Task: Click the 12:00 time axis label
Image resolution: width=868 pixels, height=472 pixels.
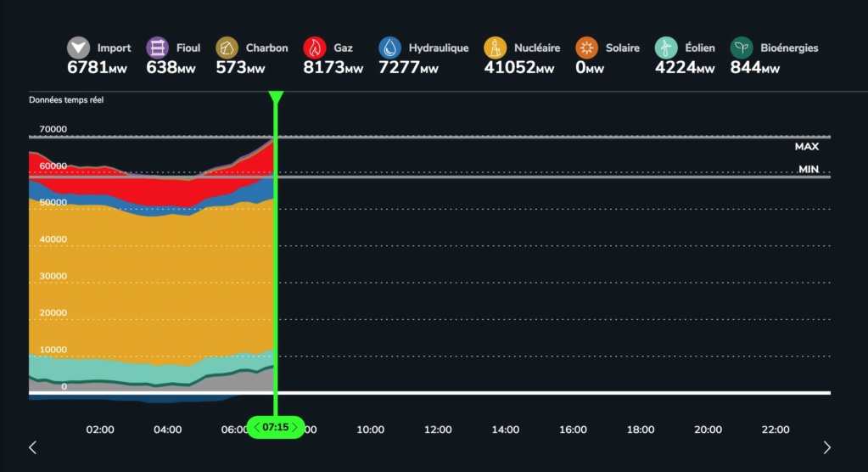Action: pos(438,430)
